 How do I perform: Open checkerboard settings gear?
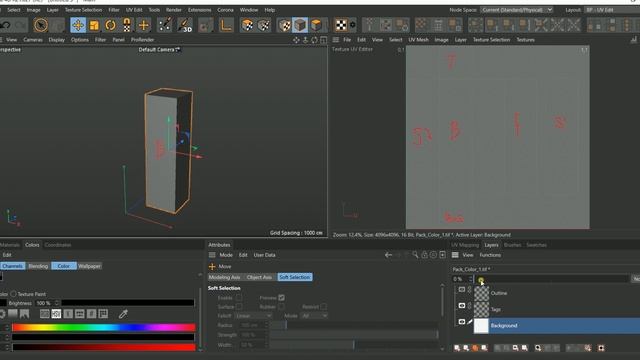(353, 25)
